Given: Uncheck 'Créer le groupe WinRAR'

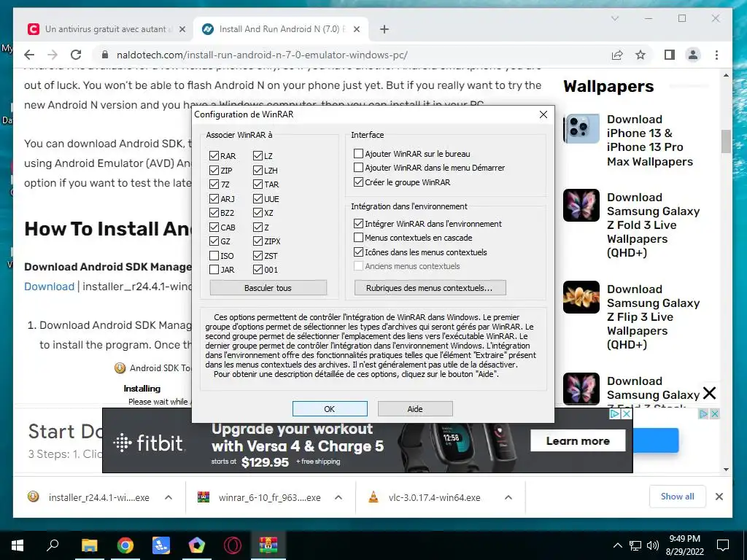Looking at the screenshot, I should click(x=358, y=182).
